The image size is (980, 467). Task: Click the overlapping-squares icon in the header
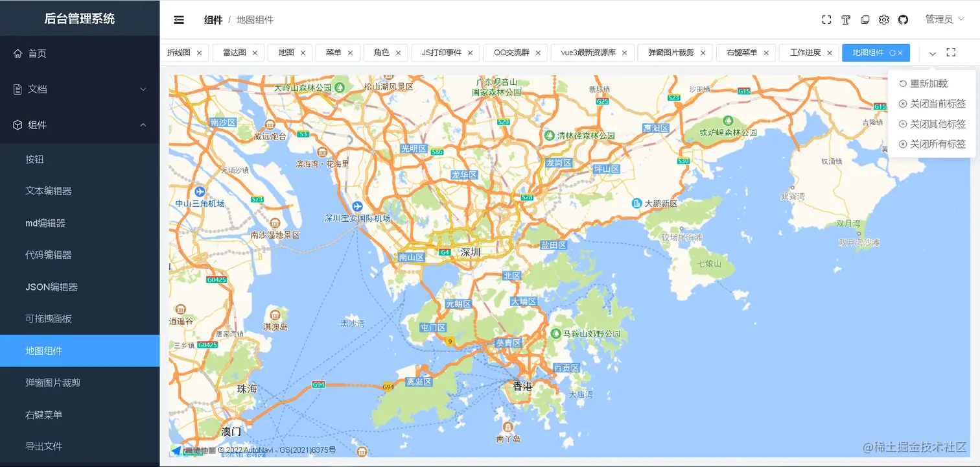[865, 20]
